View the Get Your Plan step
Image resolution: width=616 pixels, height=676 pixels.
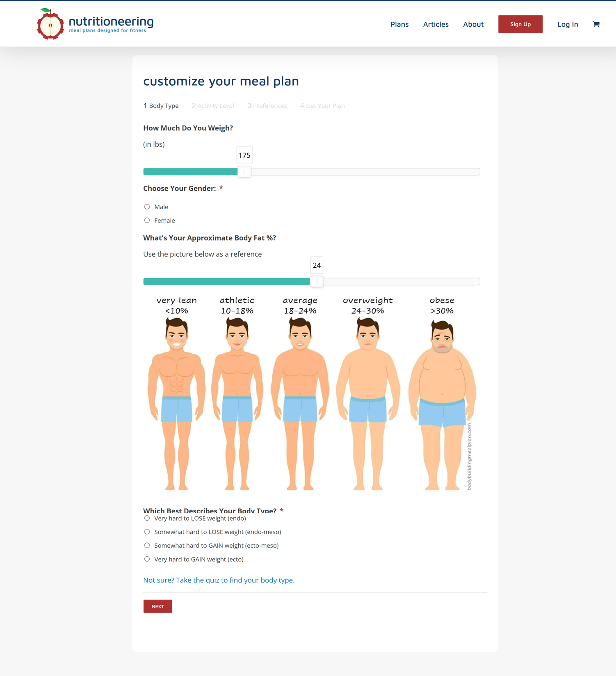click(322, 105)
